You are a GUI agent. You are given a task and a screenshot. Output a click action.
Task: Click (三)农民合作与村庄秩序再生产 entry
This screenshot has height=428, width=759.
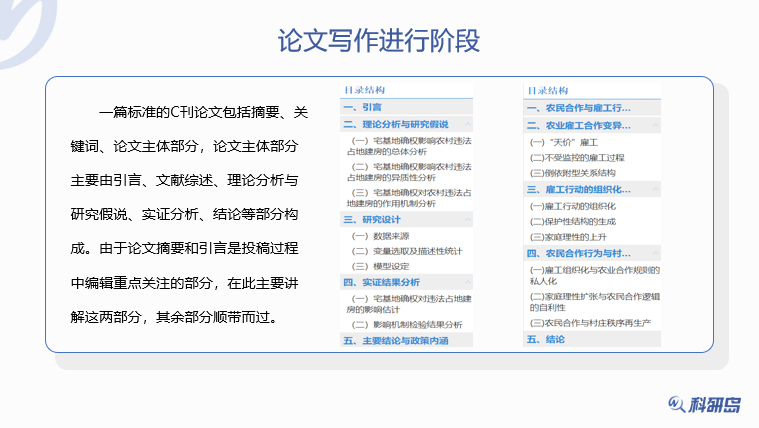point(591,322)
